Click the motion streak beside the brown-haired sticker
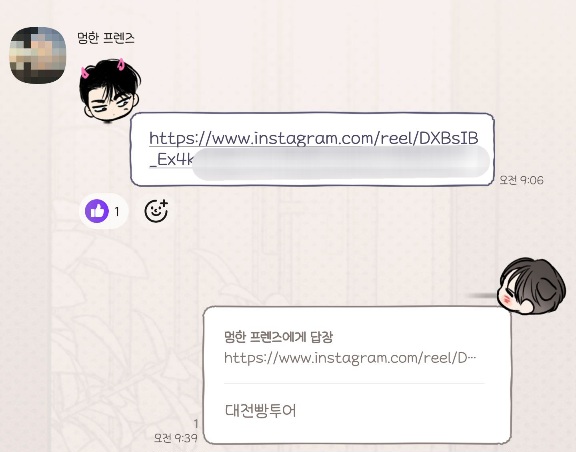This screenshot has width=576, height=452. pos(480,295)
